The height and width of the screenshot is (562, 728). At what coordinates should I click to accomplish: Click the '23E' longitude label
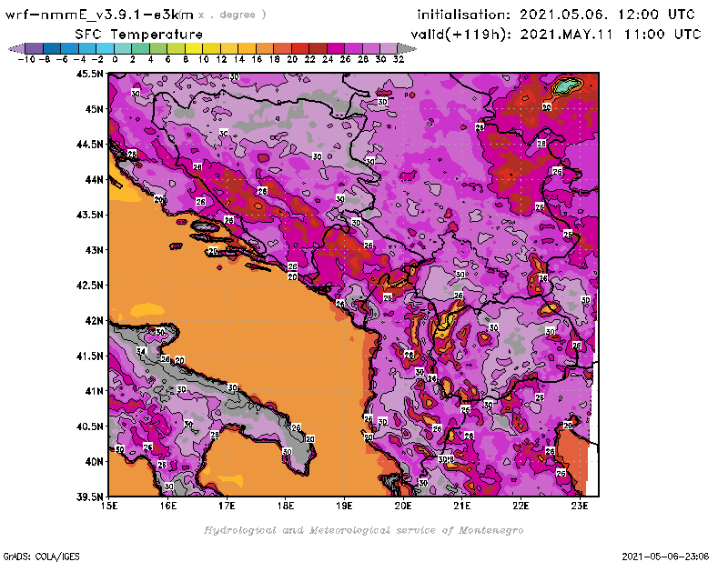(580, 506)
